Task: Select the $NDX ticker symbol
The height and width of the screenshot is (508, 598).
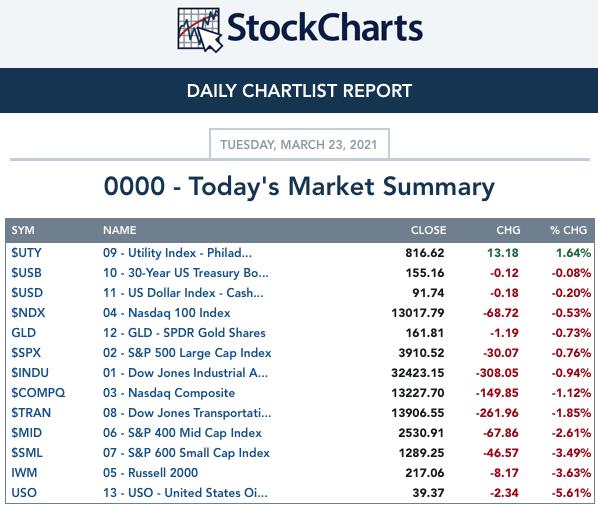Action: 28,313
